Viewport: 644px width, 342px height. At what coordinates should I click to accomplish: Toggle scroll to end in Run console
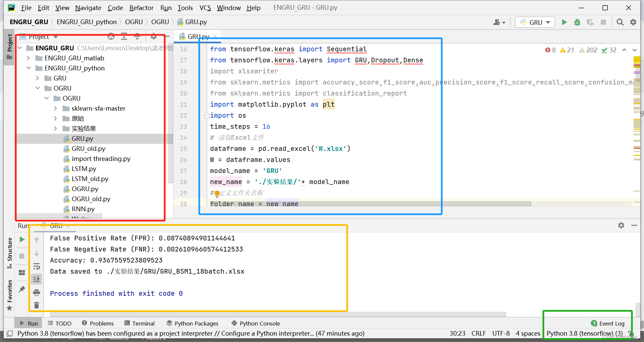tap(37, 279)
